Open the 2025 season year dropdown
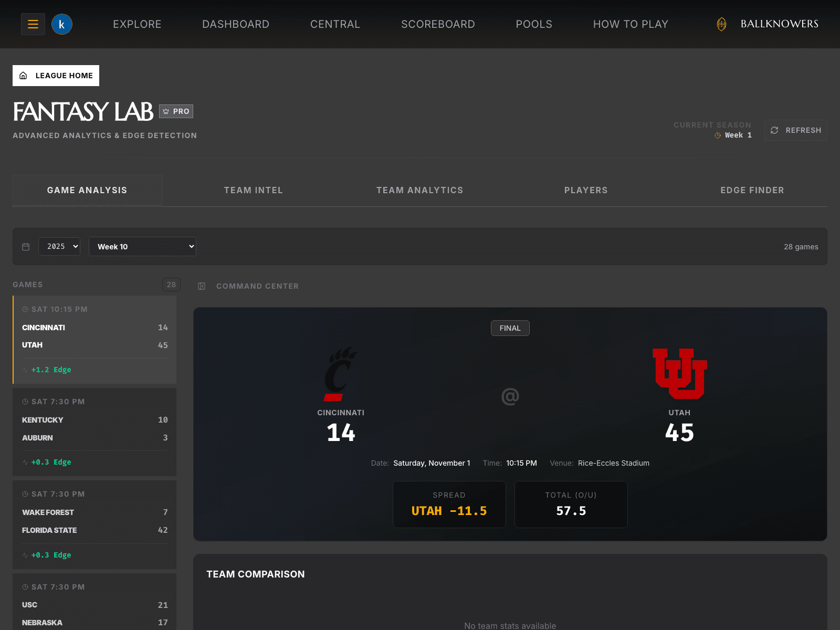Viewport: 840px width, 630px height. coord(59,246)
